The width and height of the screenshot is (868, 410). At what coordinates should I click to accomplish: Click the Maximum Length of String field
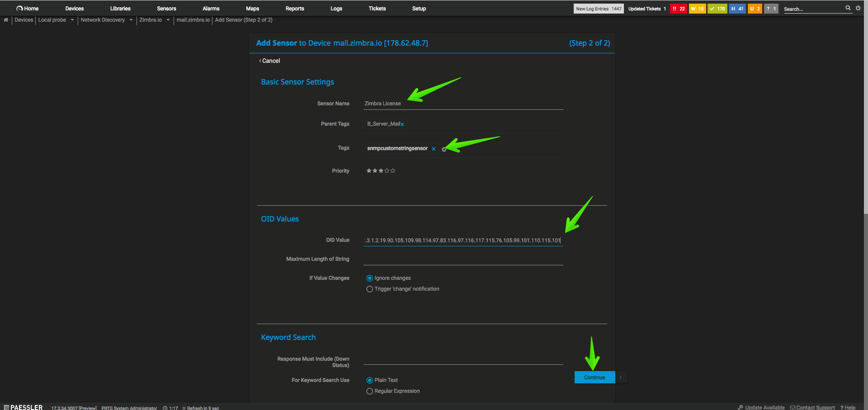click(463, 259)
